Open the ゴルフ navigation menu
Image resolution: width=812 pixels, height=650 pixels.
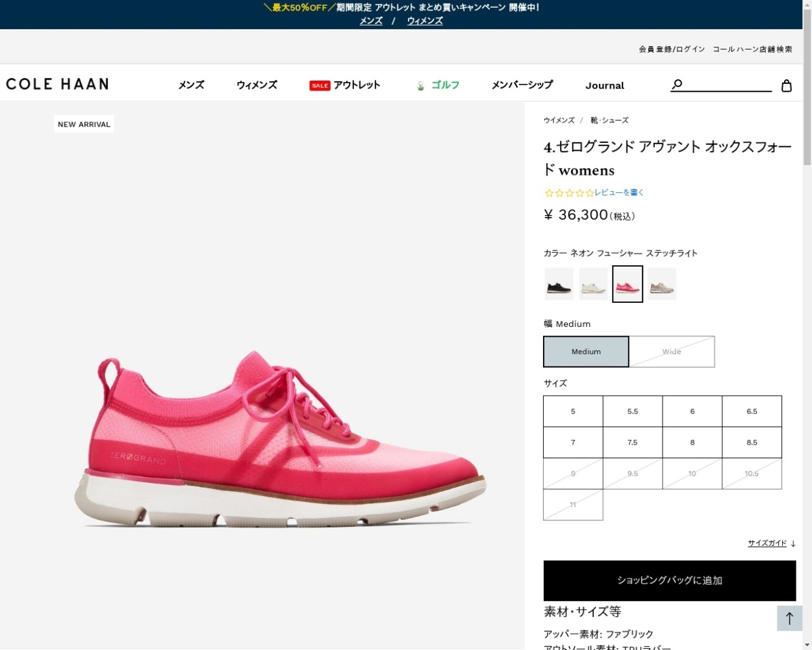pyautogui.click(x=445, y=85)
